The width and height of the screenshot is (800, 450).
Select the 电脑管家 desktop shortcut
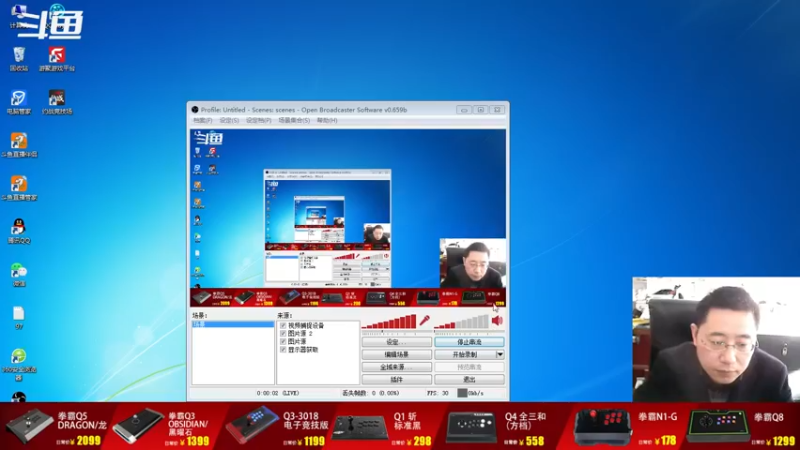pyautogui.click(x=19, y=102)
